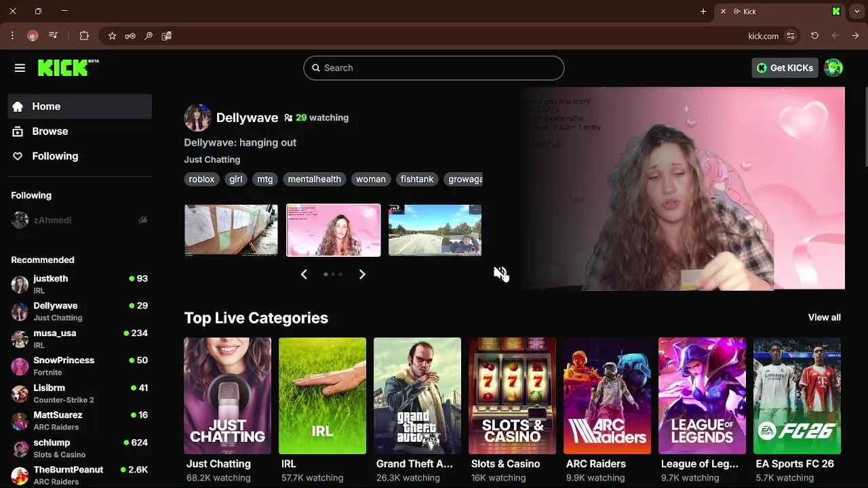Open the browser profile avatar
Viewport: 868px width, 488px height.
(x=33, y=35)
